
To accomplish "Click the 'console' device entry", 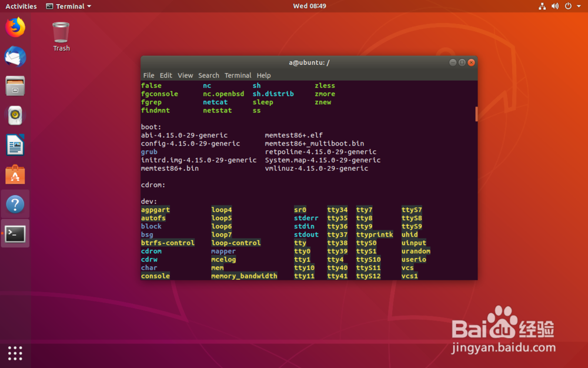I will [x=155, y=276].
